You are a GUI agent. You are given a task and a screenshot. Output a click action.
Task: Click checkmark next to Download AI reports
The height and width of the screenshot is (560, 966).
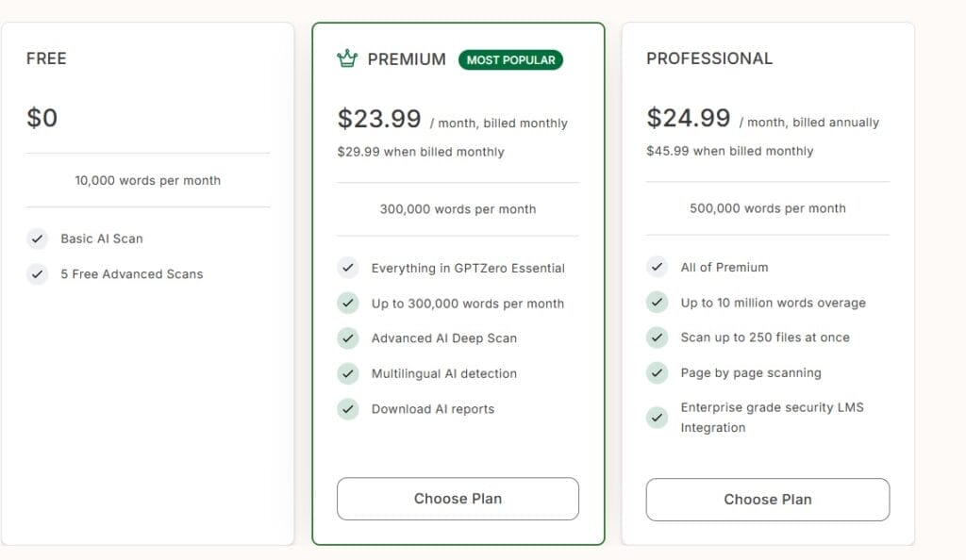pyautogui.click(x=348, y=409)
